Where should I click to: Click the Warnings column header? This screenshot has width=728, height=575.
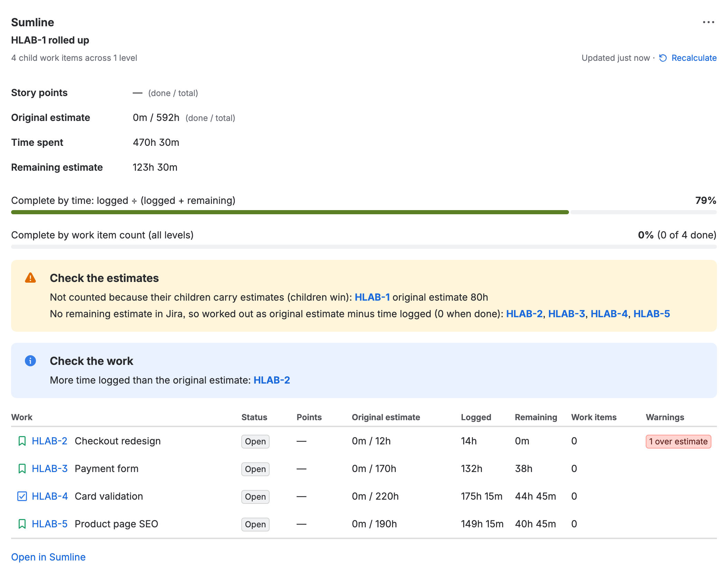665,417
